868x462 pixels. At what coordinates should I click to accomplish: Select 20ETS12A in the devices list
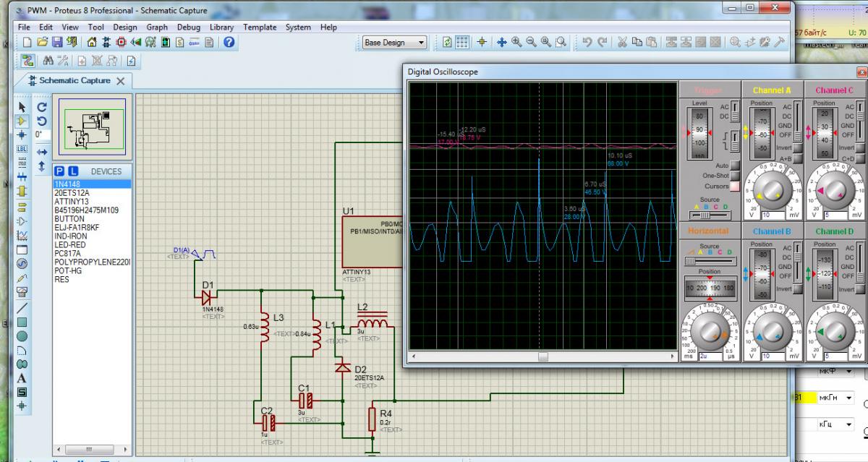(72, 193)
